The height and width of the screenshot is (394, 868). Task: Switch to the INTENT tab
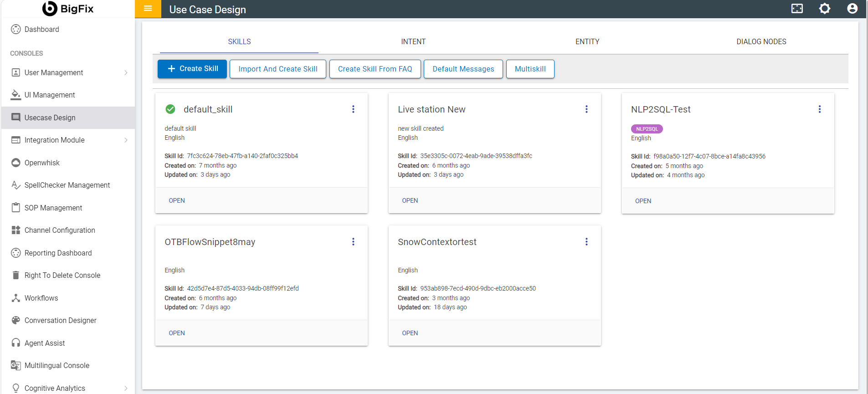click(x=413, y=41)
